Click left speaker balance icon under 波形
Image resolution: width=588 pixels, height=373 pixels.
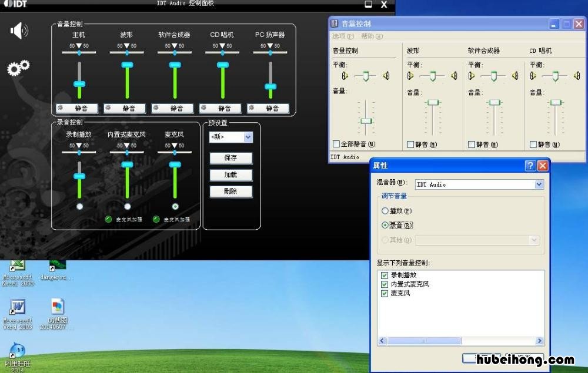[x=410, y=76]
